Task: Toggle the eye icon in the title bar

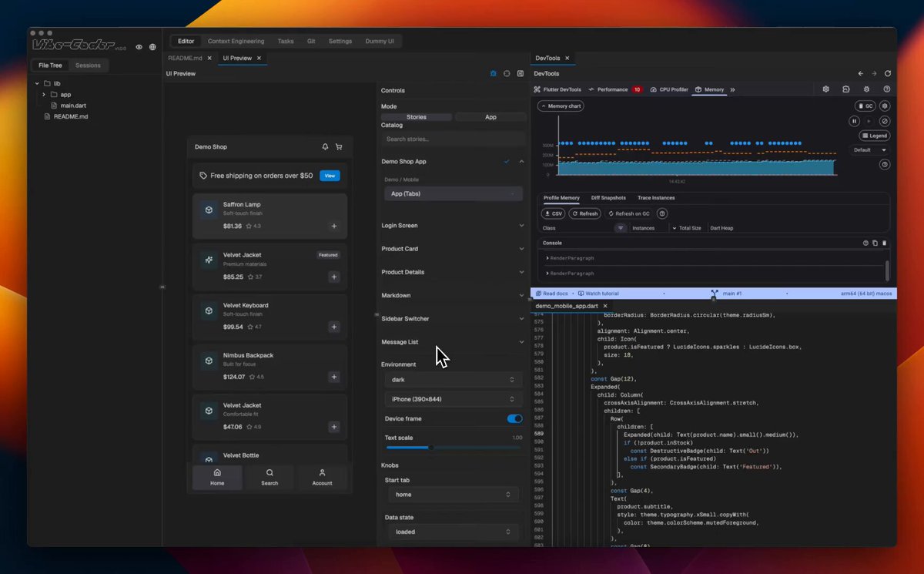Action: click(x=139, y=47)
